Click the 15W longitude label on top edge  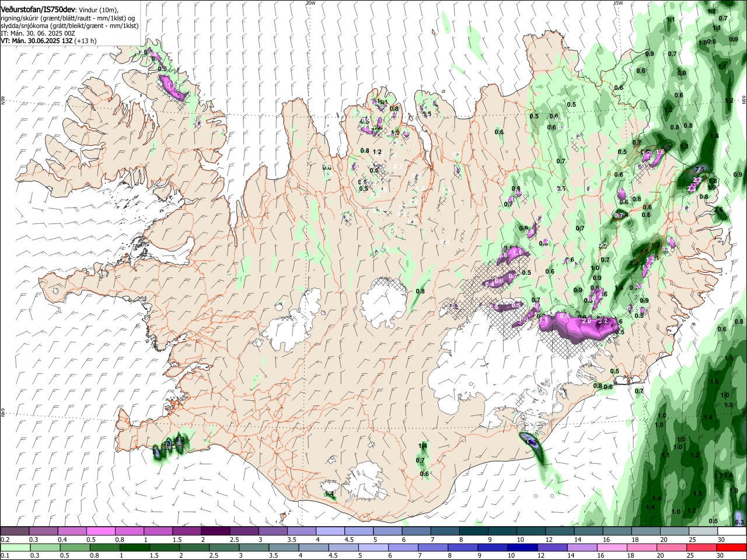618,3
